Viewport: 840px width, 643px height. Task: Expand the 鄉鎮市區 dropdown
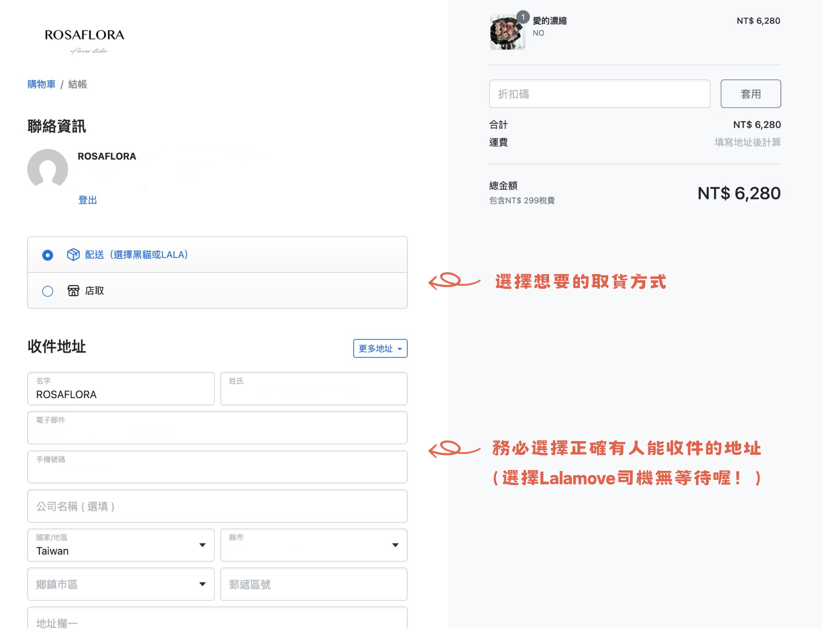(121, 584)
